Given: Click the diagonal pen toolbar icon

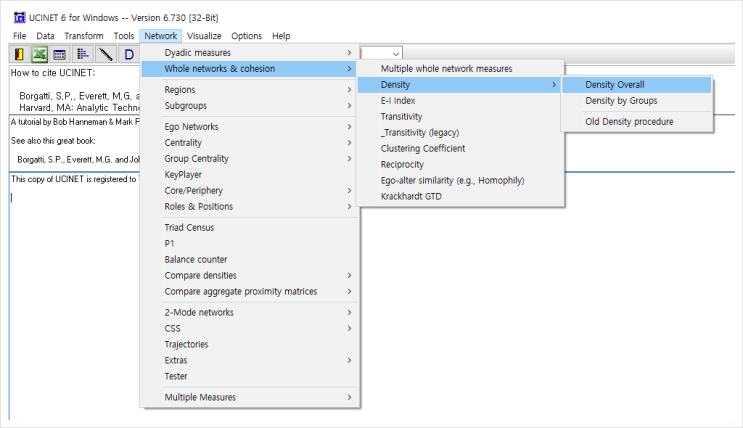Looking at the screenshot, I should (105, 55).
